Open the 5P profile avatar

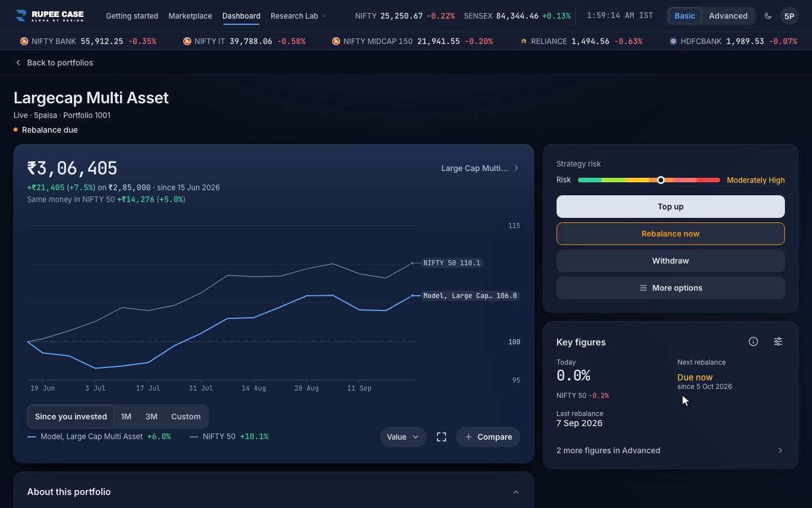point(789,16)
